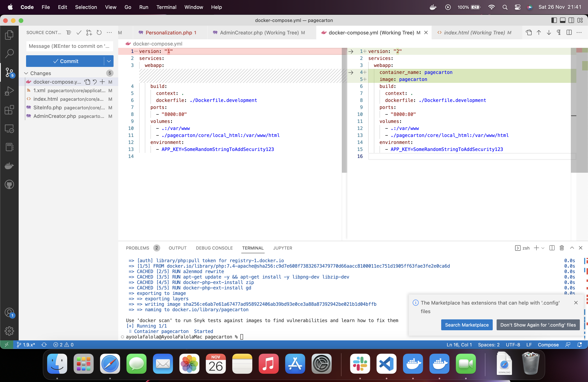Open file icon for docker-compose.yml change row
The width and height of the screenshot is (588, 382).
click(x=87, y=82)
